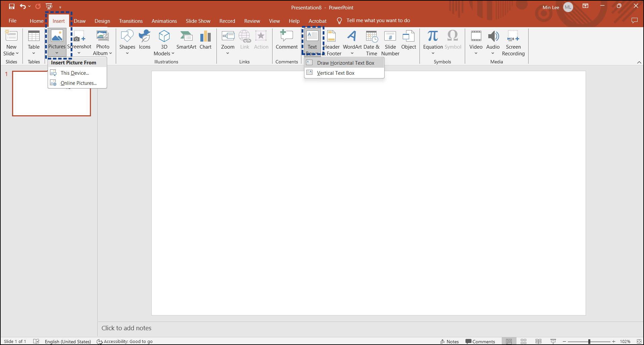Open the Photo Album tool
Viewport: 644px width, 345px height.
click(102, 43)
